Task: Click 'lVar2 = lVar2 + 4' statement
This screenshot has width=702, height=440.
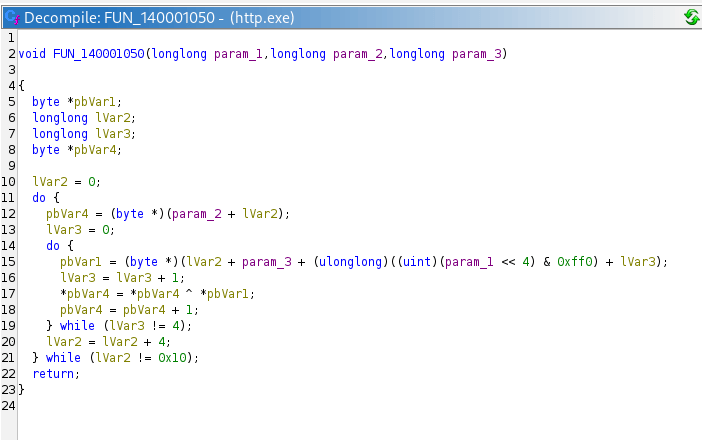Action: click(x=106, y=342)
